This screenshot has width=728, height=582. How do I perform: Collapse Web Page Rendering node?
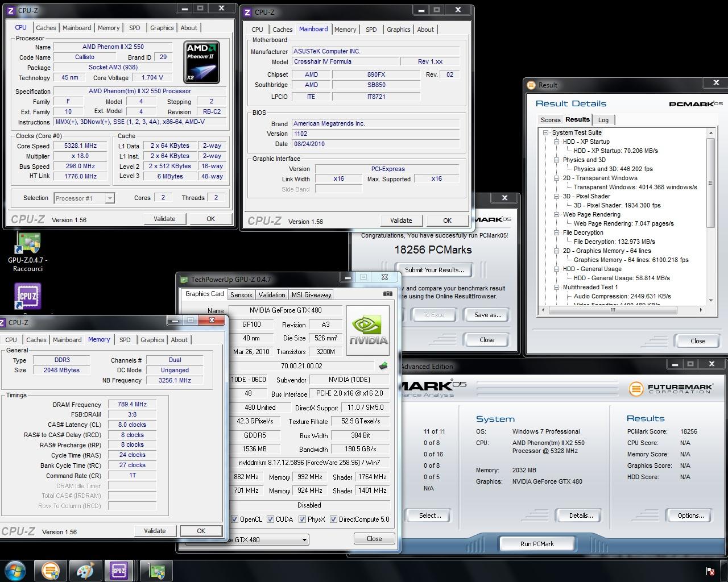[557, 214]
